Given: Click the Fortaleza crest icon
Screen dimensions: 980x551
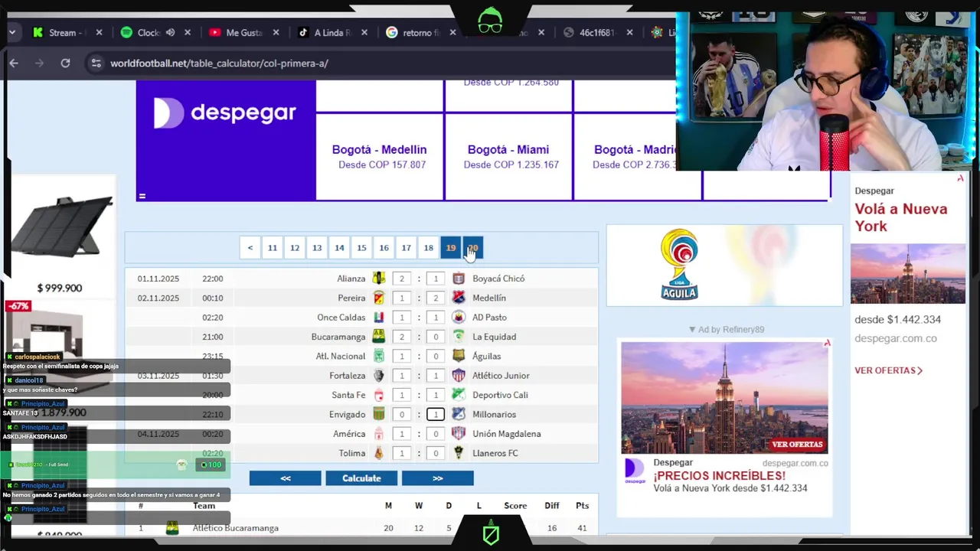Looking at the screenshot, I should coord(379,376).
